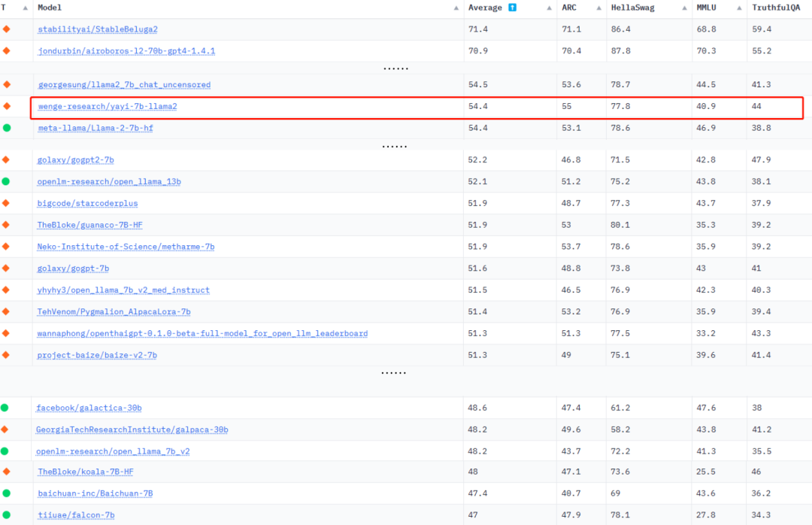Click the green circle beside openlm-research/open_llama_7b_v2
Viewport: 812px width, 525px height.
[5, 451]
